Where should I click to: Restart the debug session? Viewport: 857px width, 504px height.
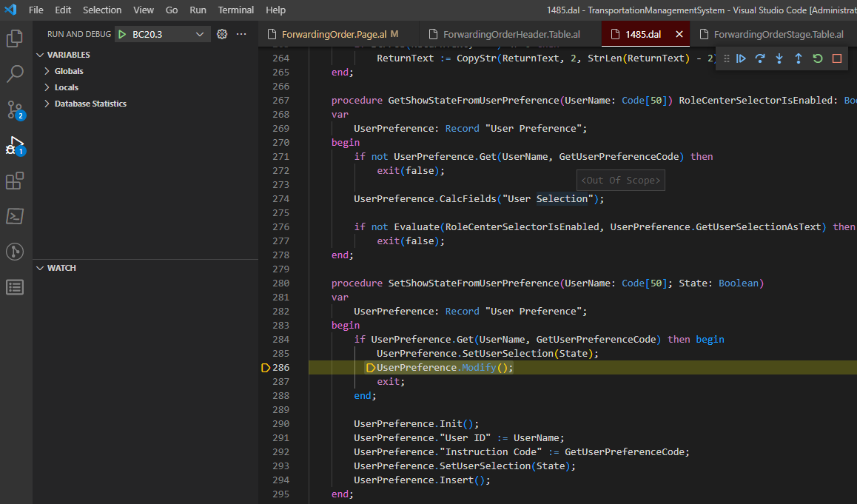point(818,58)
